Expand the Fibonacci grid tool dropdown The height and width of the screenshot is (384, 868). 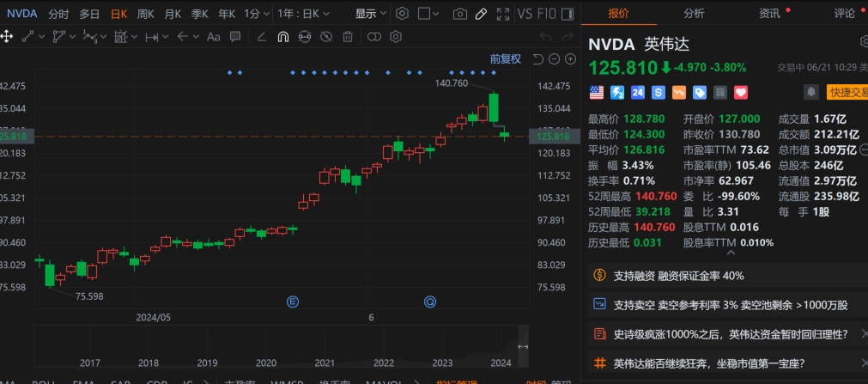tap(135, 37)
